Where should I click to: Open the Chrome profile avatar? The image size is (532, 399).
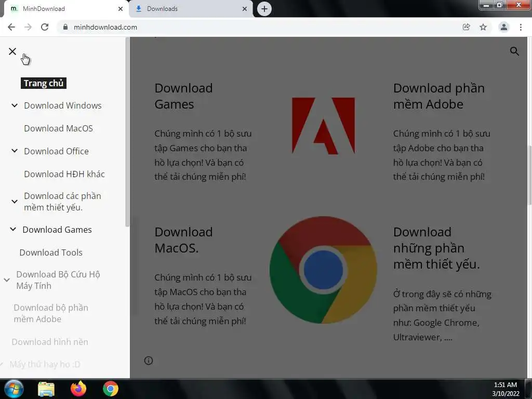pos(504,27)
